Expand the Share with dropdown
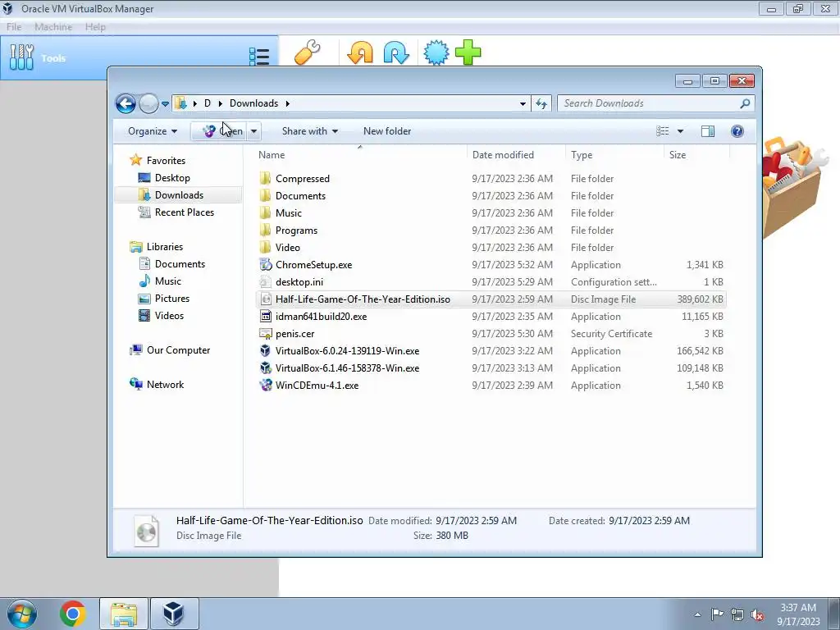840x630 pixels. tap(310, 131)
